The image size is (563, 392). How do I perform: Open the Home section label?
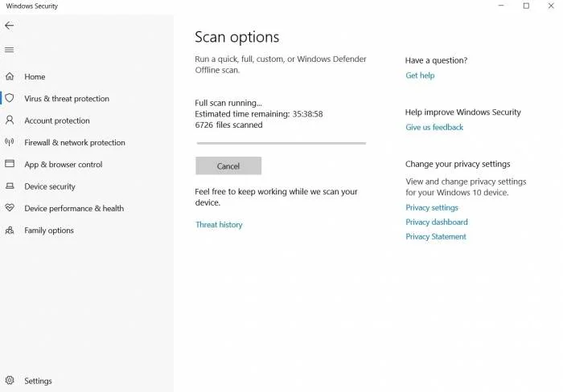[35, 77]
